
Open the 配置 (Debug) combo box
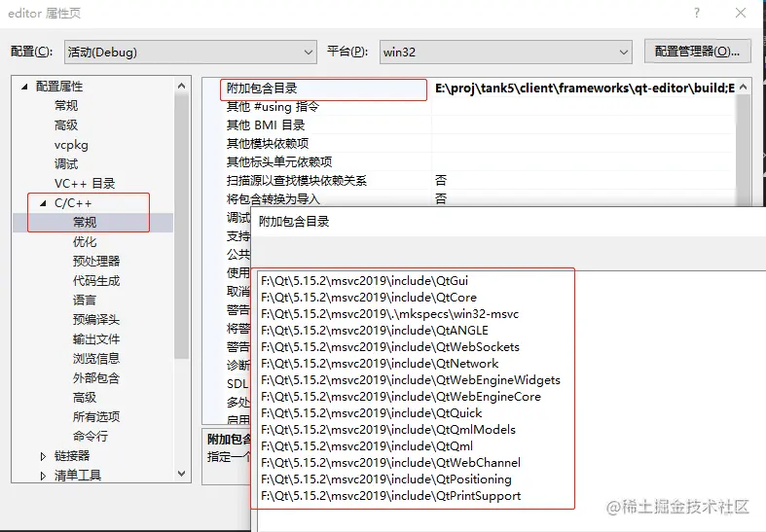[191, 52]
